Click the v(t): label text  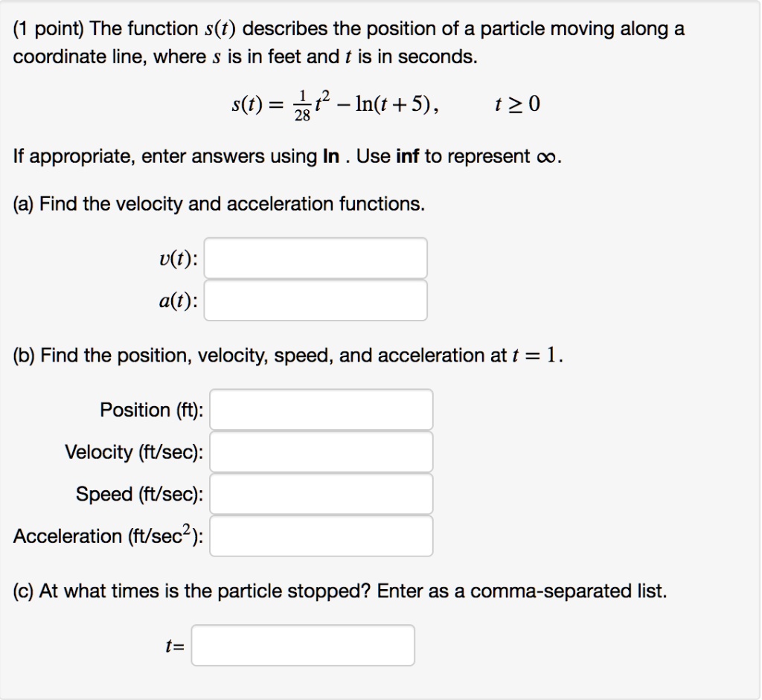coord(179,257)
